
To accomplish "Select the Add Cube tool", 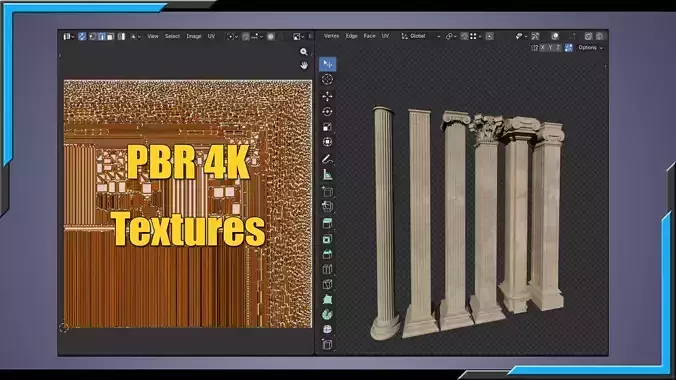I will tap(327, 191).
